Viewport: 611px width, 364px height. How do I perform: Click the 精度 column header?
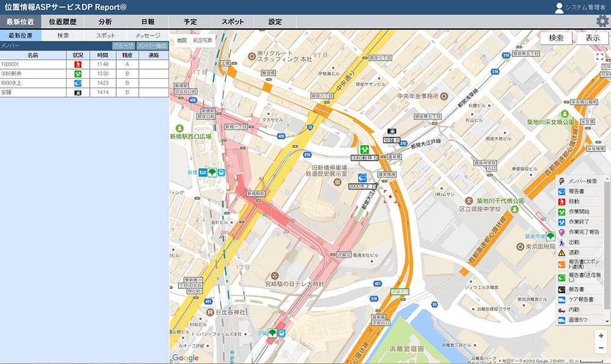(x=128, y=56)
